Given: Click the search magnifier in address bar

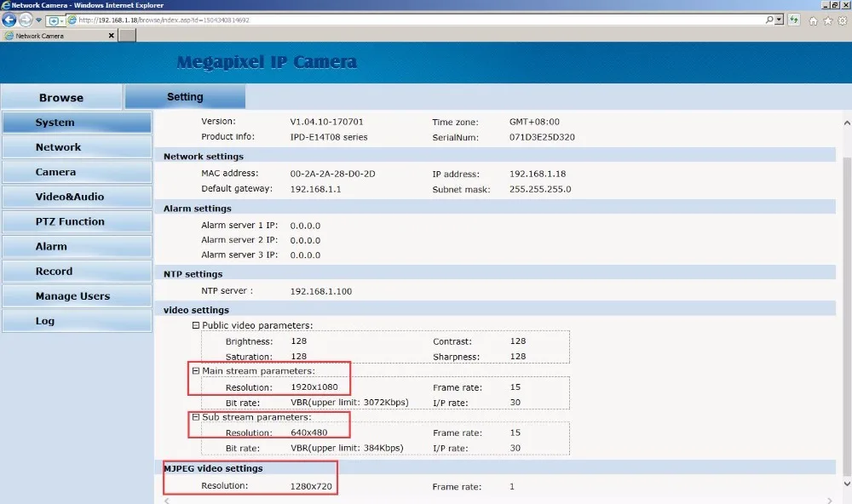Looking at the screenshot, I should (x=769, y=20).
